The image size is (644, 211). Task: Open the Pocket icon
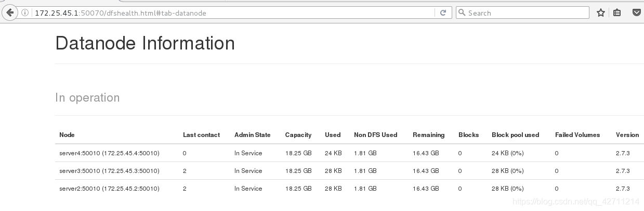[637, 13]
